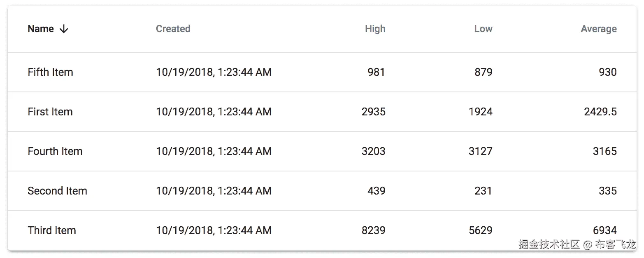The height and width of the screenshot is (258, 644).
Task: Select the Third Item row name
Action: coord(52,230)
